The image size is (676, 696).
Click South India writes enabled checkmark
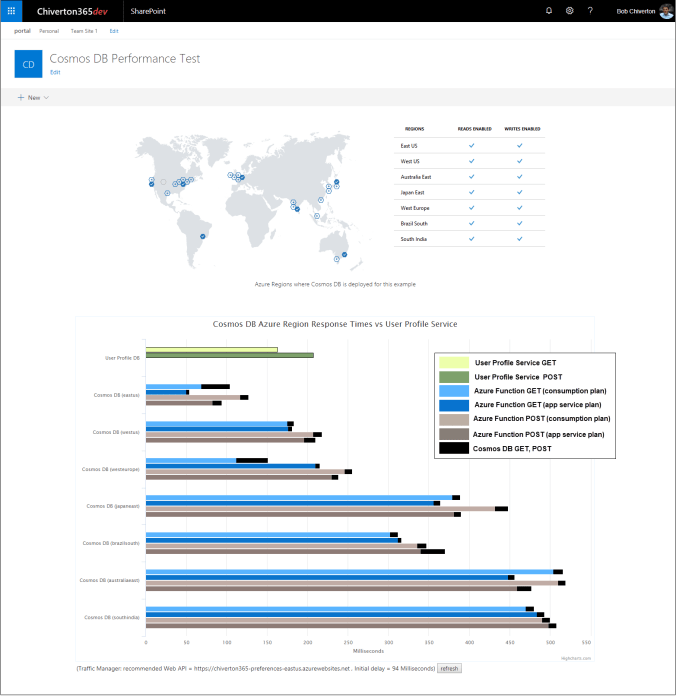519,238
